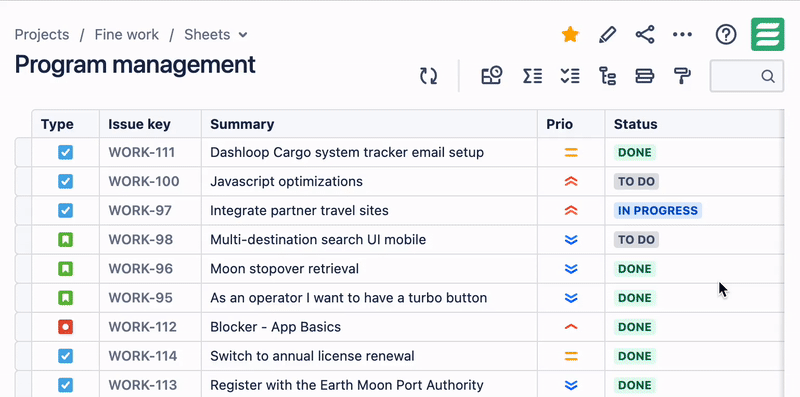Viewport: 800px width, 397px height.
Task: Open the share icon
Action: click(x=645, y=35)
